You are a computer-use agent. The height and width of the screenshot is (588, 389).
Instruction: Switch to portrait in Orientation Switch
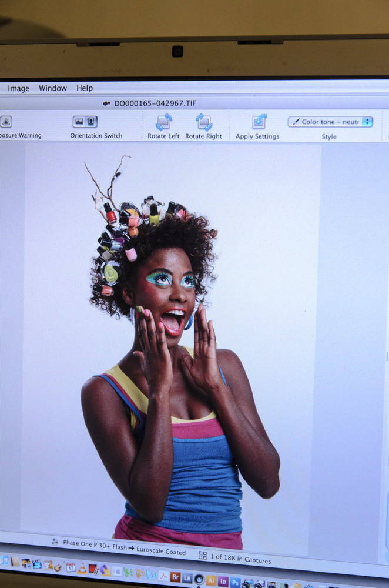pos(91,122)
